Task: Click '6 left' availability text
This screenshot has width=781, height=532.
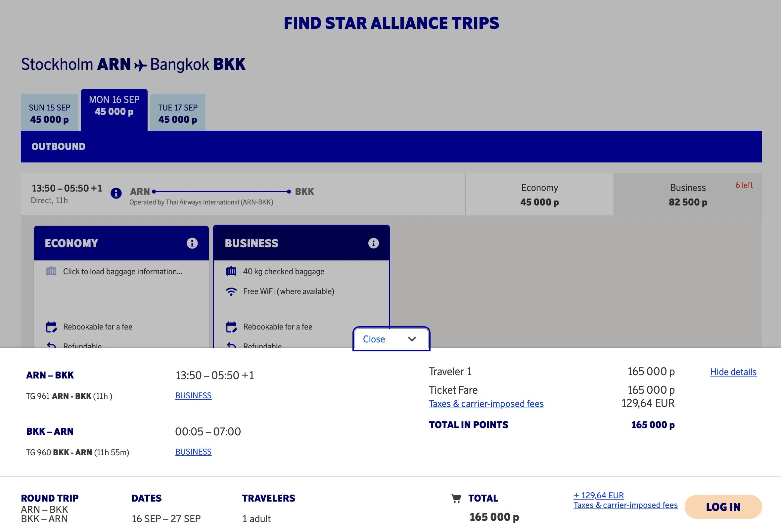Action: click(744, 185)
